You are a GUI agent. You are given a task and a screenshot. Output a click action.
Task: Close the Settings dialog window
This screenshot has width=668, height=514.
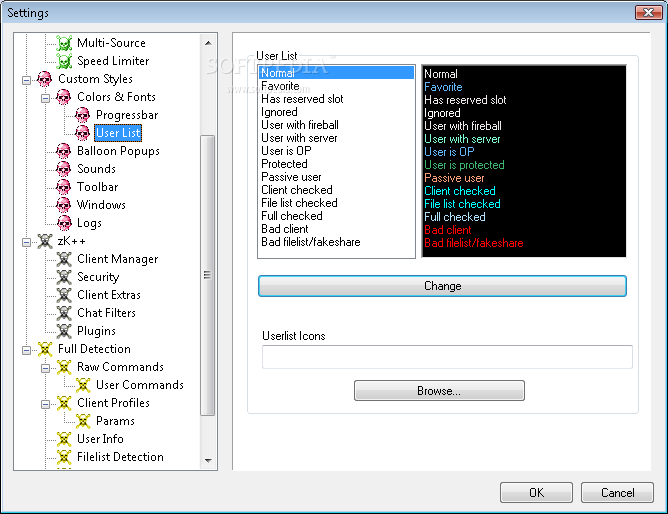tap(648, 12)
